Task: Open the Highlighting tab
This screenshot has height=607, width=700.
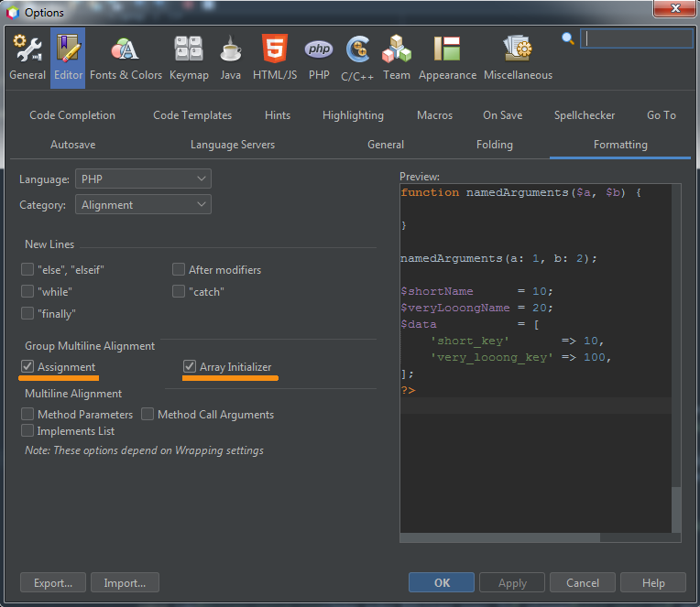Action: pyautogui.click(x=353, y=115)
